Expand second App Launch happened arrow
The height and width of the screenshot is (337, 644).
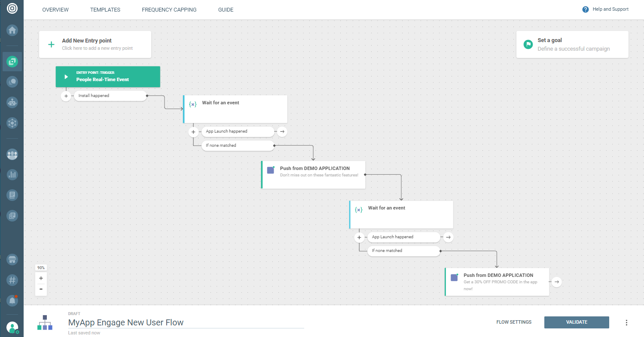pos(448,237)
